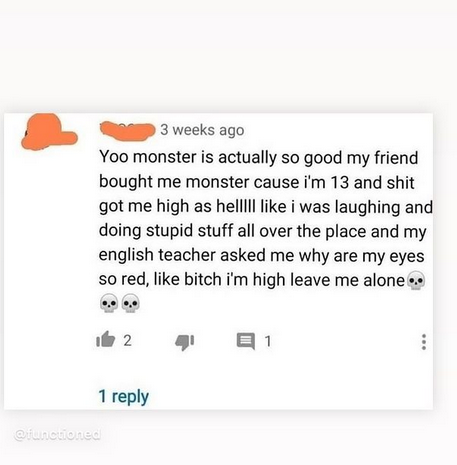This screenshot has width=457, height=465.
Task: Expand the "1 reply" thread
Action: coord(124,396)
